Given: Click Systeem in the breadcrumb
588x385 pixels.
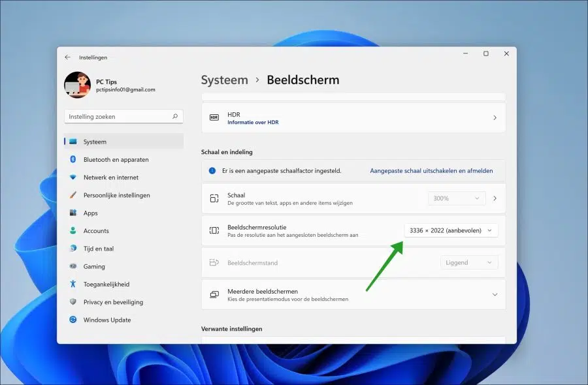Looking at the screenshot, I should 224,80.
